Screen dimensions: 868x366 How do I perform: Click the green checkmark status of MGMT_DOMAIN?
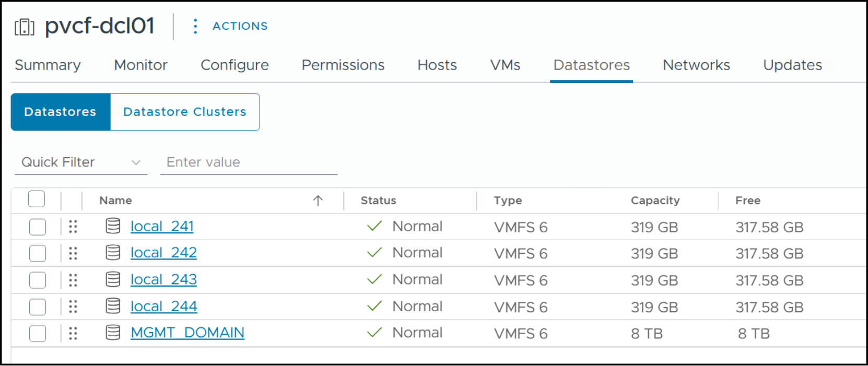pyautogui.click(x=374, y=333)
